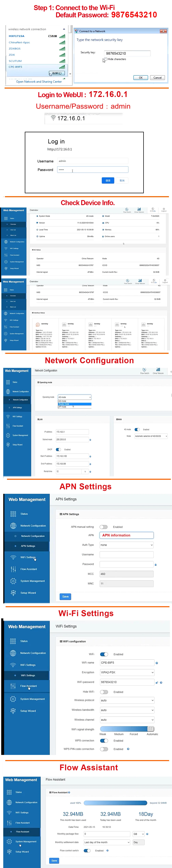Click Status icon in Network Configuration page sidebar
Image resolution: width=172 pixels, height=868 pixels.
point(8,382)
